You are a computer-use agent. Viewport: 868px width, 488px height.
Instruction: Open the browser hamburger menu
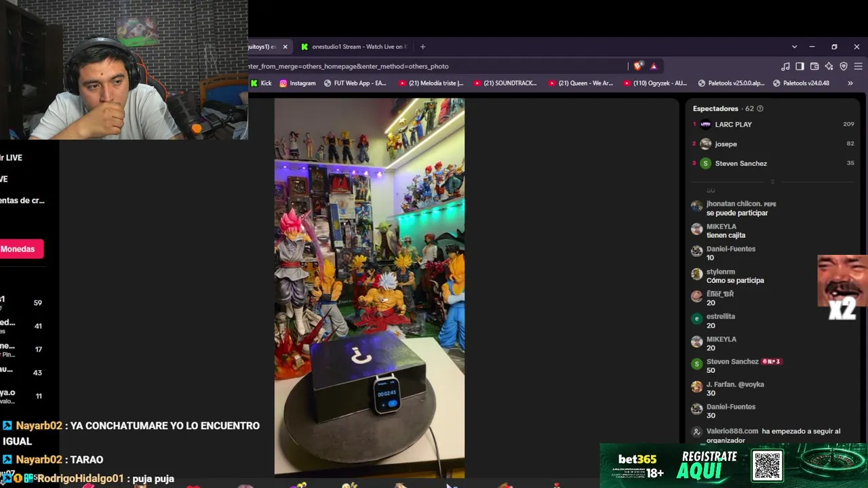click(858, 66)
